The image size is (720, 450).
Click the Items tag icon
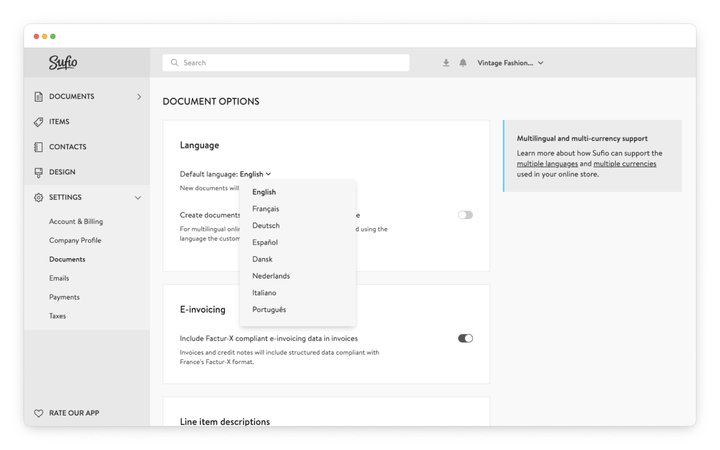click(39, 122)
